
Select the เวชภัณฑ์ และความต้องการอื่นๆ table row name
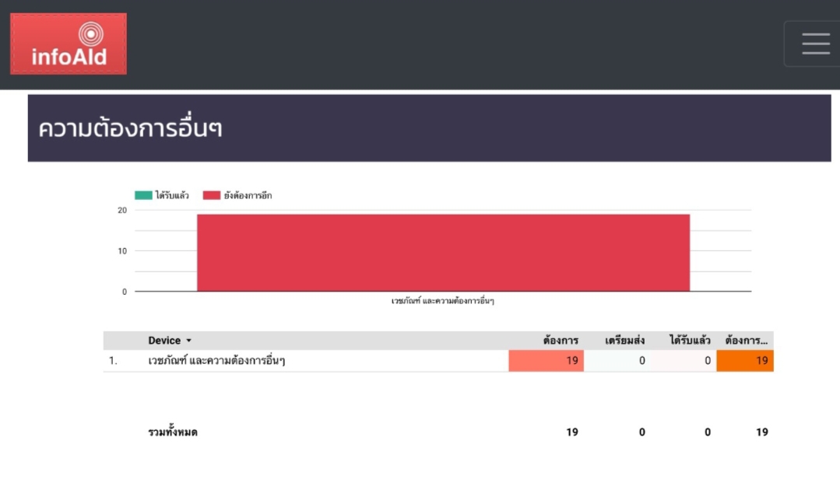click(x=216, y=361)
